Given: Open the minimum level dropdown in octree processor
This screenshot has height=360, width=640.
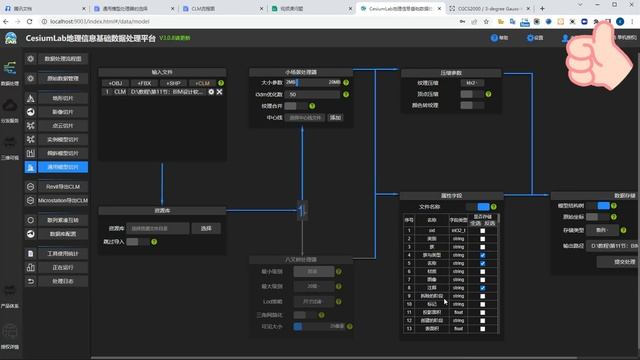Looking at the screenshot, I should (x=313, y=271).
